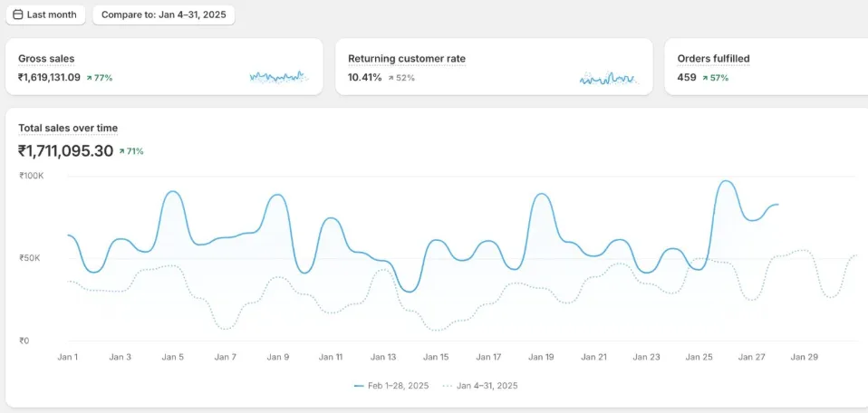Click the Jan 11 axis label
Image resolution: width=868 pixels, height=413 pixels.
click(331, 357)
